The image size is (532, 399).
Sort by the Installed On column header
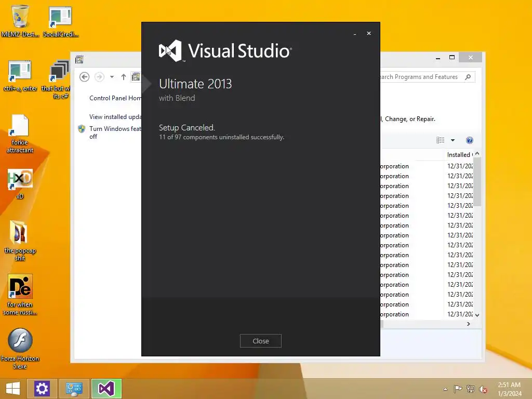click(460, 155)
